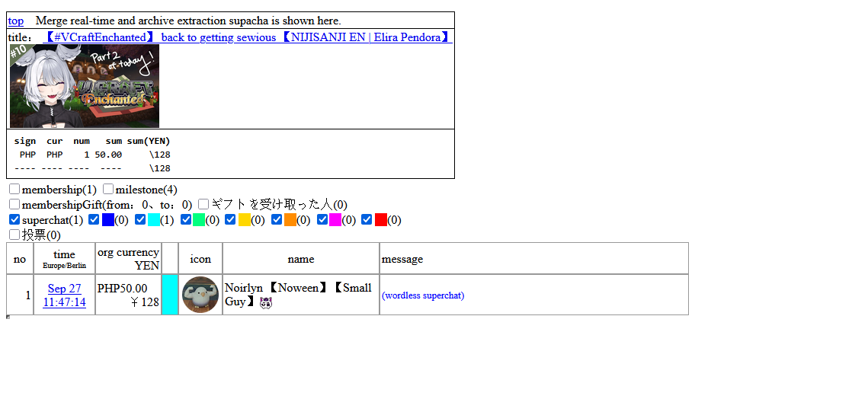This screenshot has height=399, width=868.
Task: Enable the milestone(4) checkbox
Action: pyautogui.click(x=108, y=190)
